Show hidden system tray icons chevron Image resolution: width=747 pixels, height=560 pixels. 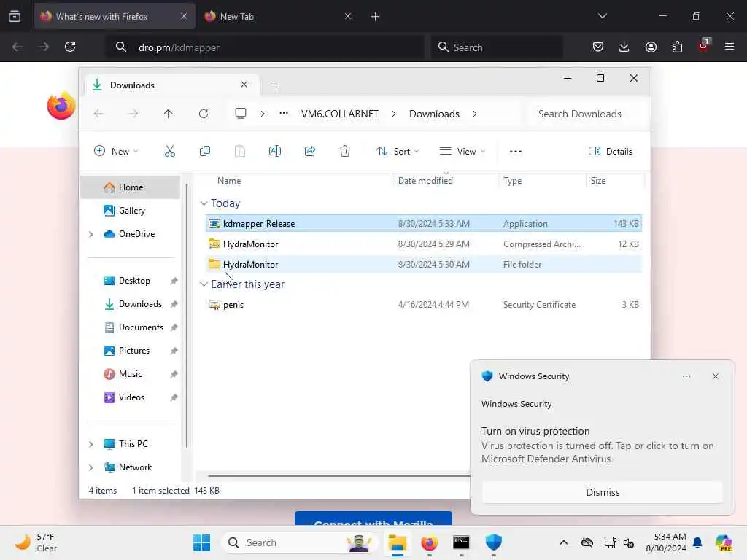click(x=564, y=542)
